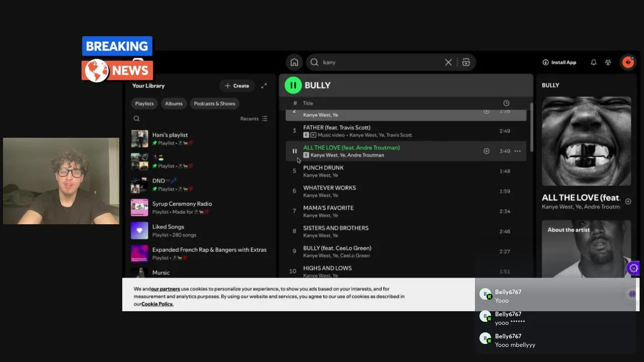Open Andre Troutman artist link in tracklist
The width and height of the screenshot is (644, 362).
coord(366,155)
